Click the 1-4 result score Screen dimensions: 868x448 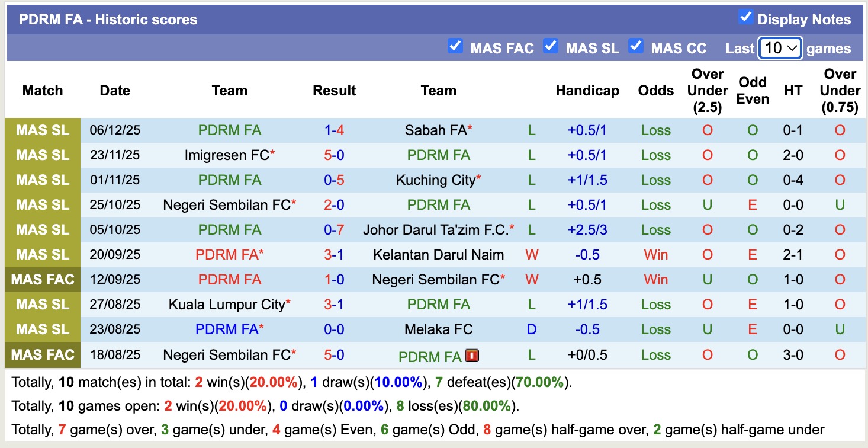tap(334, 130)
